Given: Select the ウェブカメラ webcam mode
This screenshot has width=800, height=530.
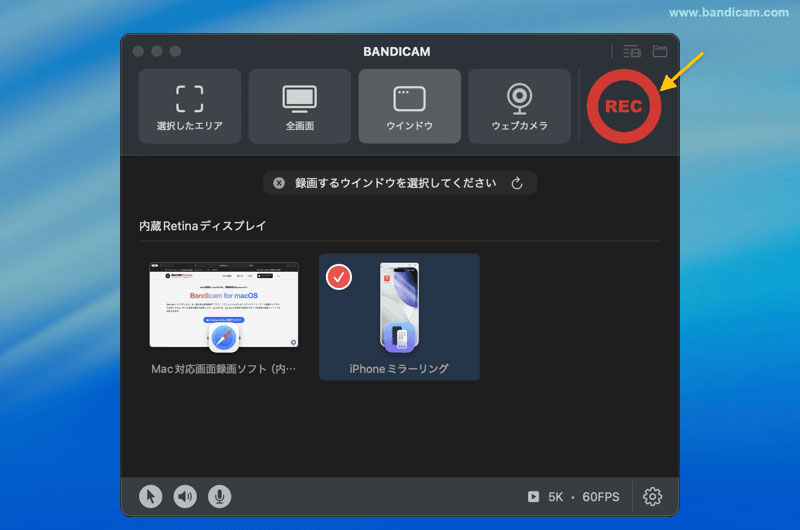Looking at the screenshot, I should tap(519, 106).
